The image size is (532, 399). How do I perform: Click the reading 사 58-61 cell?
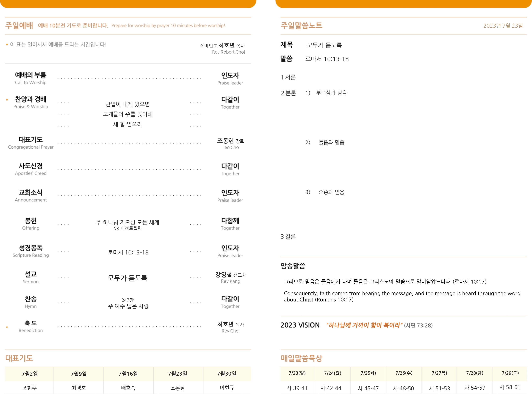[x=510, y=387]
